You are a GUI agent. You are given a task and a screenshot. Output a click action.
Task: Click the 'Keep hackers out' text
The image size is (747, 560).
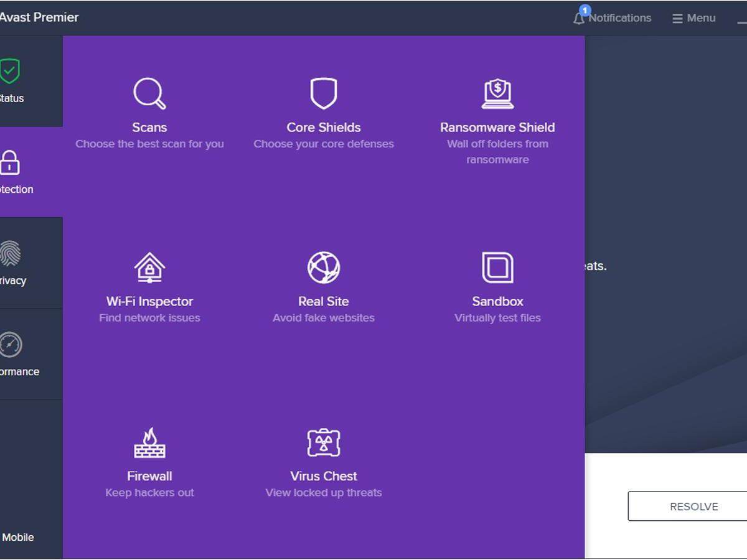coord(149,493)
